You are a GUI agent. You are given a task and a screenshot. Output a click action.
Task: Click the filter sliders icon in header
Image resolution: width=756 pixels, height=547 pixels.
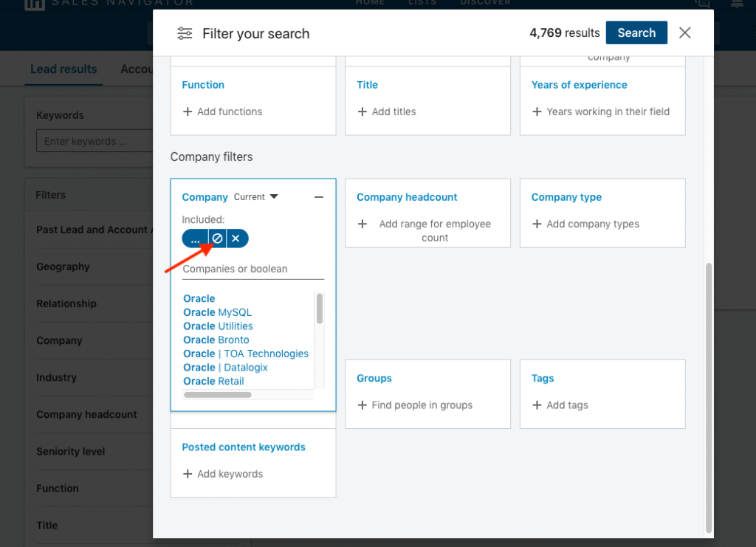[185, 33]
